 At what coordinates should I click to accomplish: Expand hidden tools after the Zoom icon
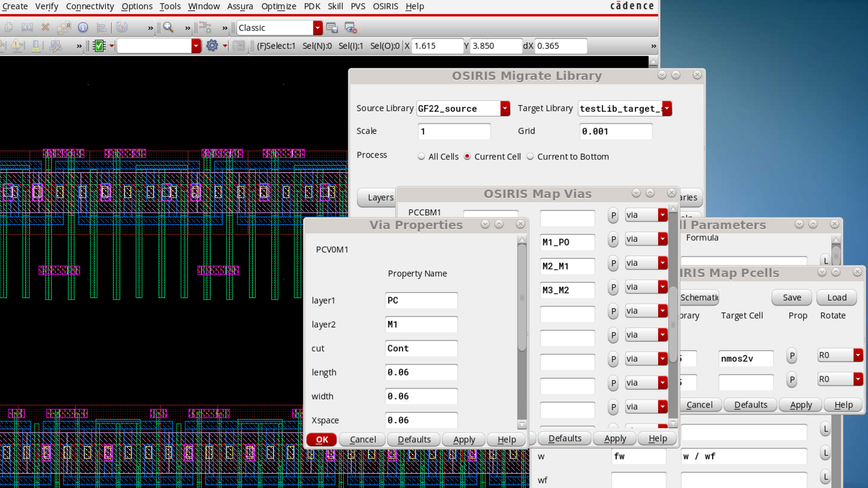coord(188,28)
